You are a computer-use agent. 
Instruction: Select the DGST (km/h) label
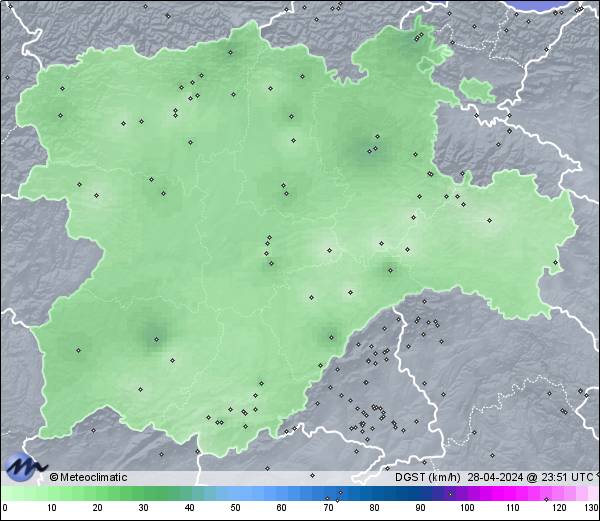click(x=428, y=477)
